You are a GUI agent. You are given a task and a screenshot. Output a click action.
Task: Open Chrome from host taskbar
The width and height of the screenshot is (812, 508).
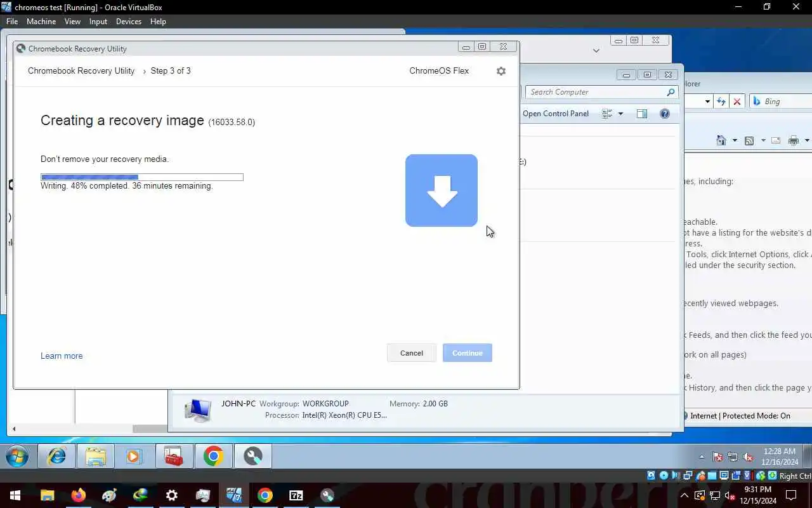coord(265,495)
